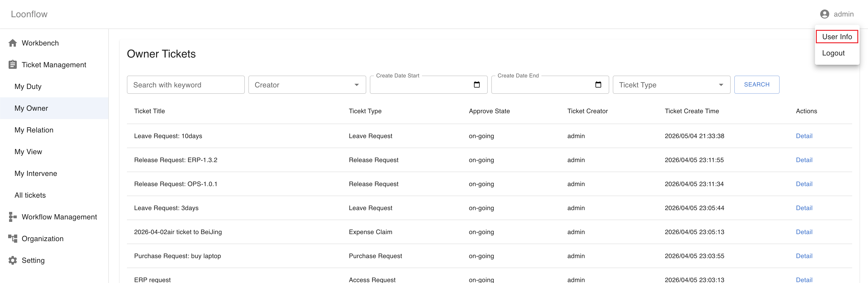Select User Info from menu
The image size is (868, 283).
[837, 37]
